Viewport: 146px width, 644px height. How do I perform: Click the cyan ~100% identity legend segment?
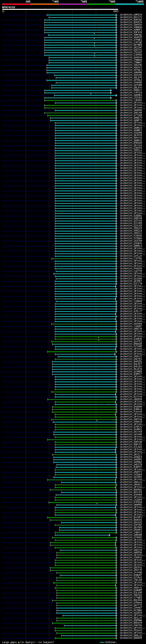pyautogui.click(x=130, y=4)
